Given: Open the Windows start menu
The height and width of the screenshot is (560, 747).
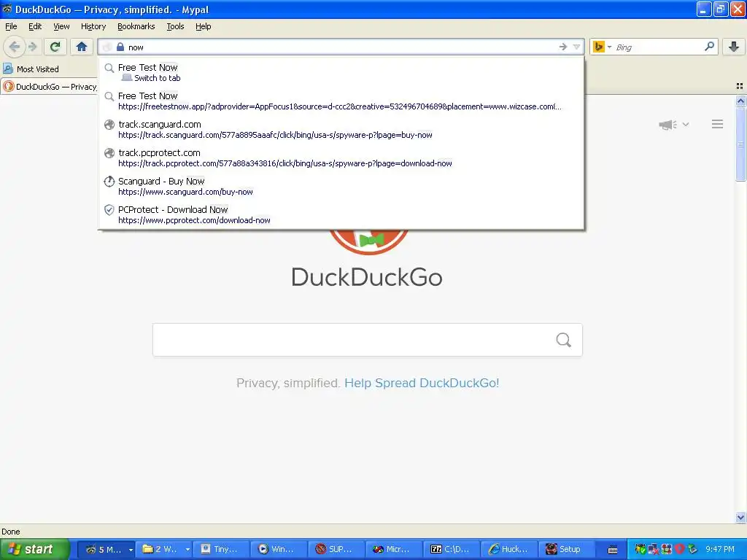Looking at the screenshot, I should 35,549.
